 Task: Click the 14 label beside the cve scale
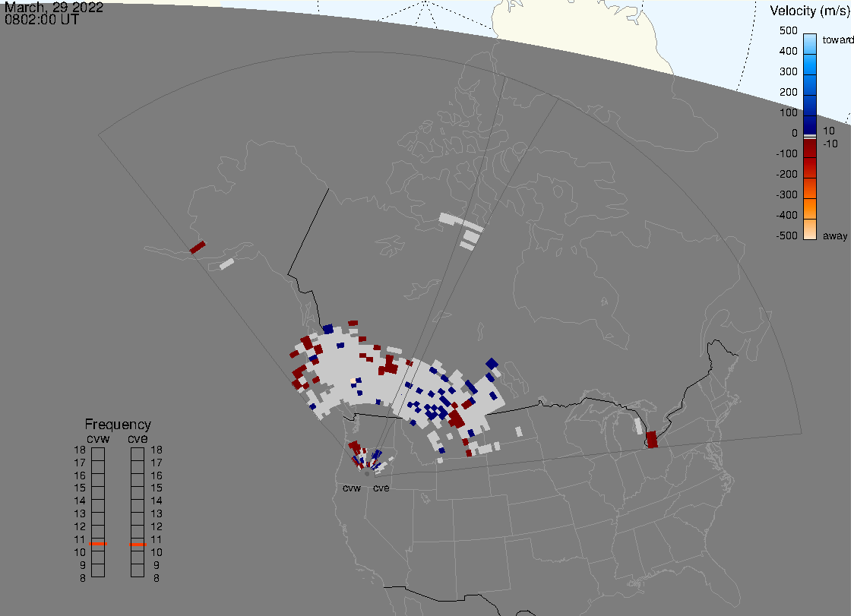pos(157,501)
